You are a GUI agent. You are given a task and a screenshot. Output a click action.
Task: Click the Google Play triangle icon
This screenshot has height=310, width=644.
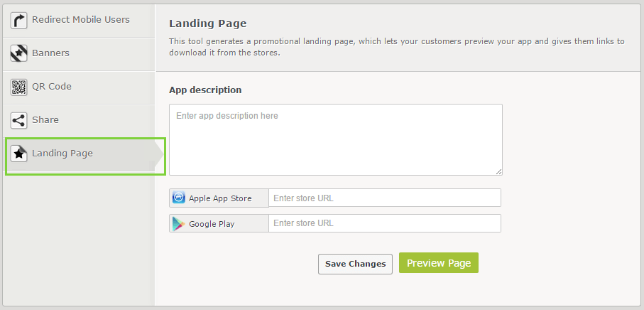179,224
